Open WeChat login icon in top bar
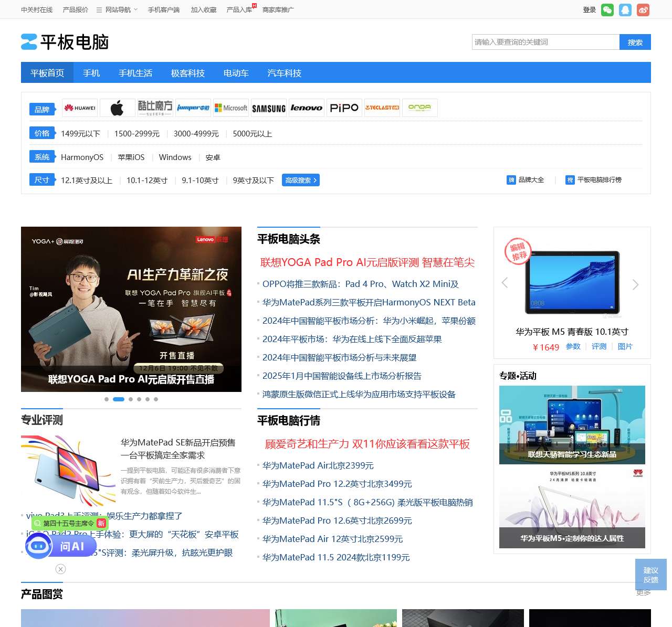This screenshot has height=627, width=672. pos(607,10)
